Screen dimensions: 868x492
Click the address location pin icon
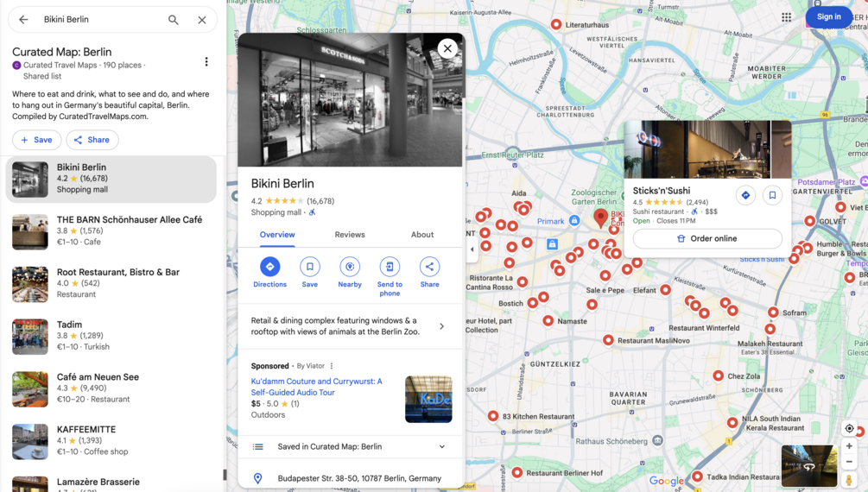pyautogui.click(x=257, y=478)
